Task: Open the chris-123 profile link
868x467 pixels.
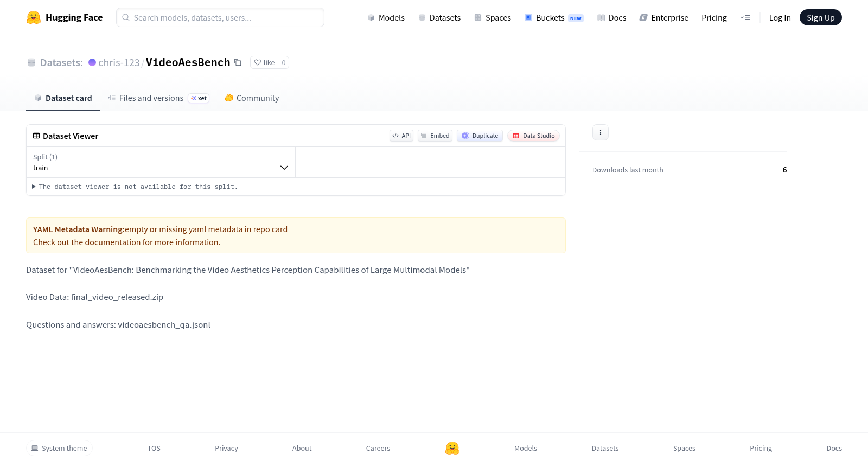Action: [119, 62]
